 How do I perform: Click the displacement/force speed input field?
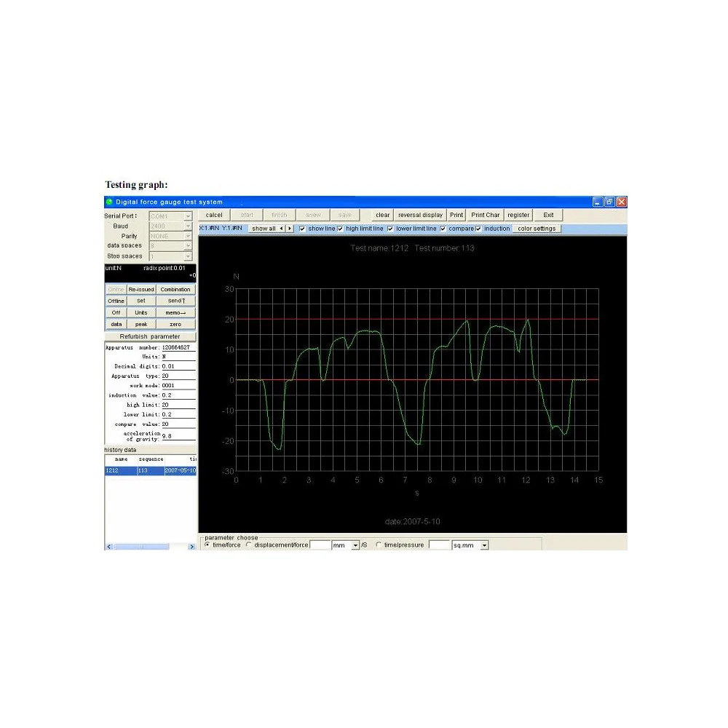click(x=320, y=545)
